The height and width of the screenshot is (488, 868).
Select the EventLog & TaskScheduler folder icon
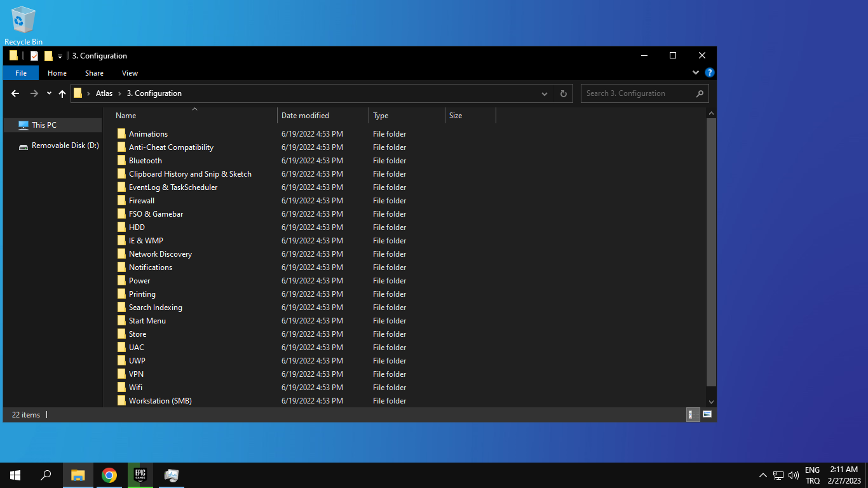[122, 187]
